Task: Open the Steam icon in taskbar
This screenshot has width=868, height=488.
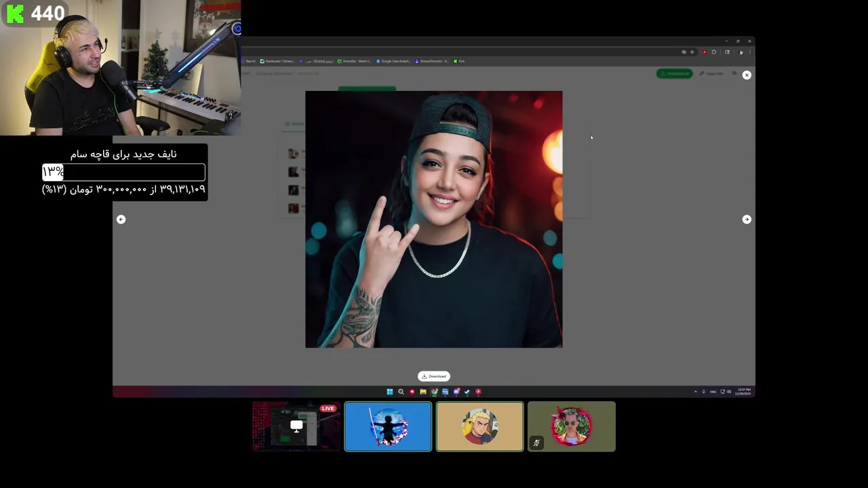Action: pyautogui.click(x=467, y=392)
